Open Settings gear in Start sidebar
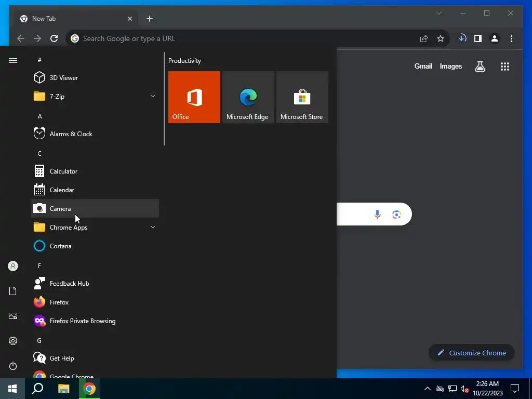The image size is (532, 399). pyautogui.click(x=13, y=341)
